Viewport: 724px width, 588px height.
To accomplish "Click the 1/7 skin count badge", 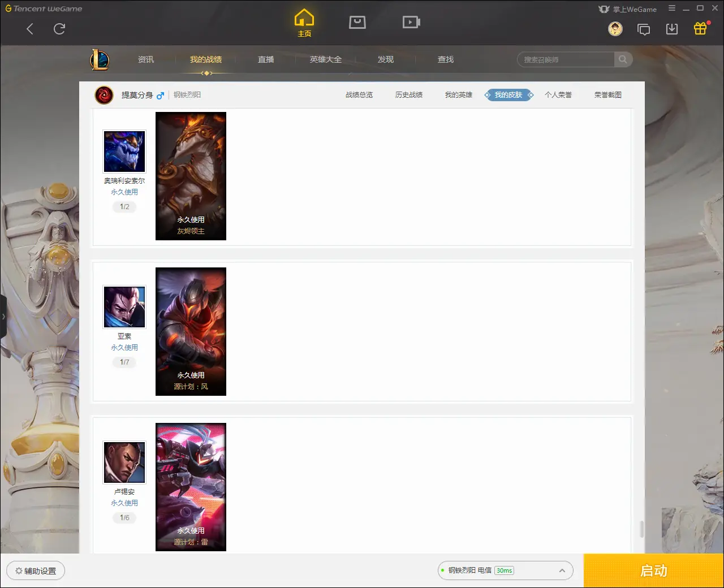I will [x=124, y=362].
